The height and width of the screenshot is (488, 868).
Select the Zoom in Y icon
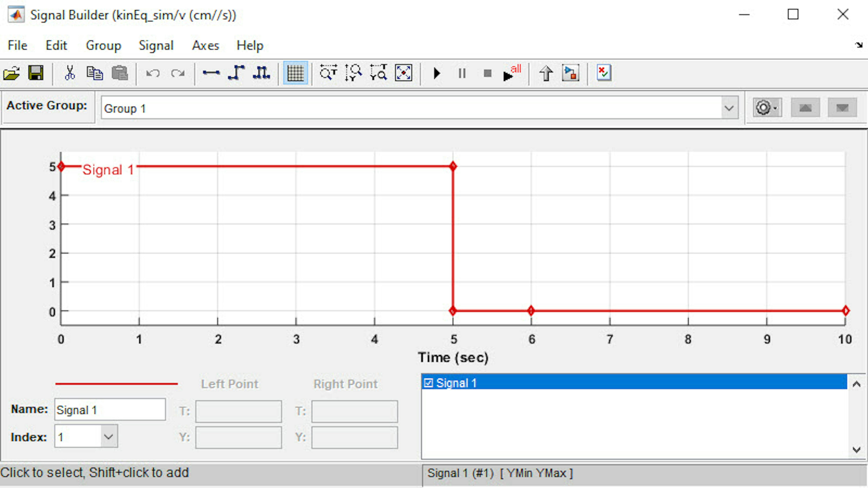[353, 73]
